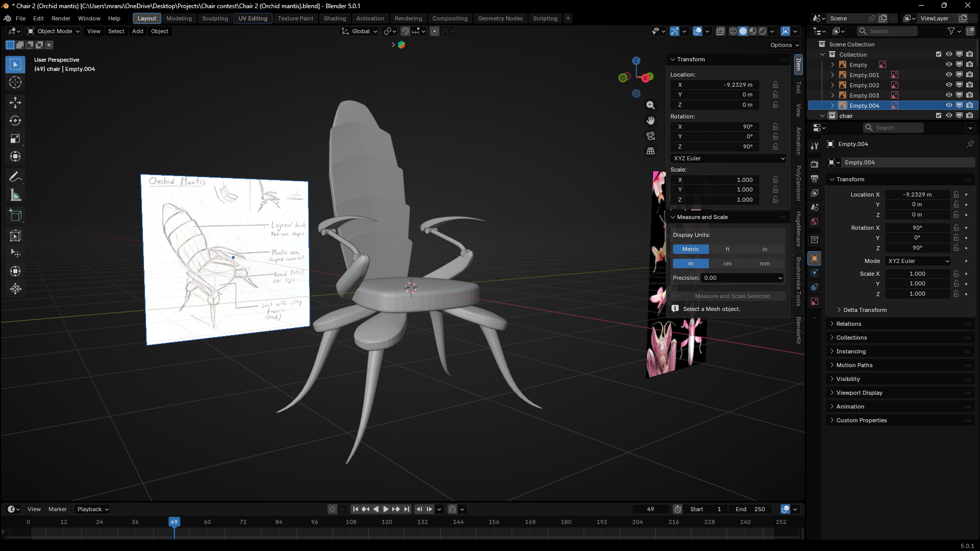
Task: Switch to the Shading workspace tab
Action: point(334,18)
